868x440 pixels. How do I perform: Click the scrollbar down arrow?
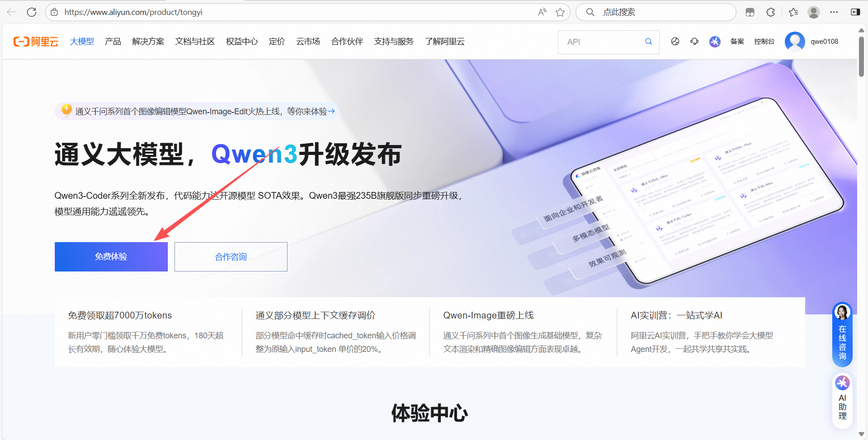(x=862, y=435)
